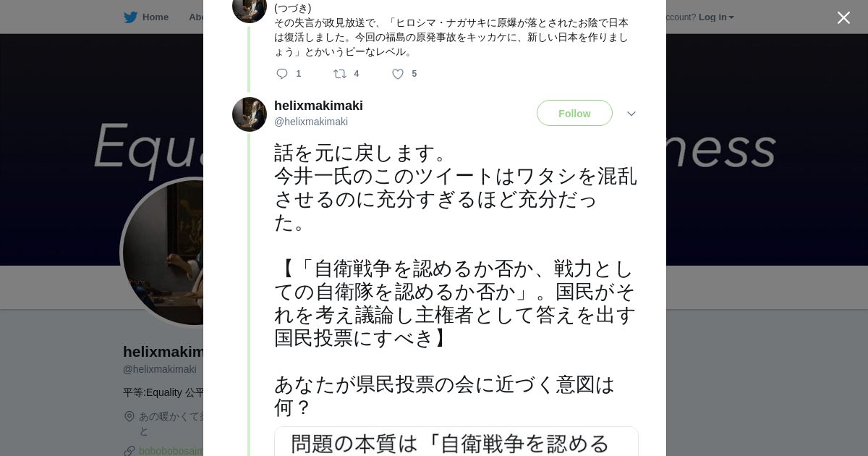Click the location pin icon in the profile
This screenshot has height=456, width=868.
click(x=129, y=416)
